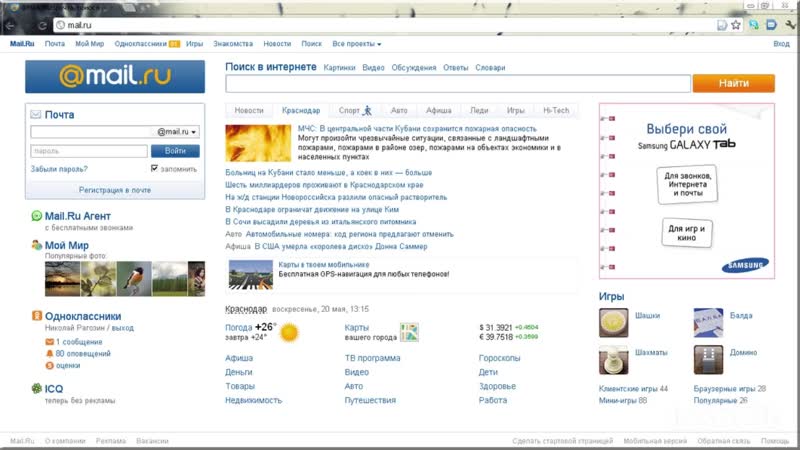Click the orange Найти search button
800x450 pixels.
tap(734, 83)
